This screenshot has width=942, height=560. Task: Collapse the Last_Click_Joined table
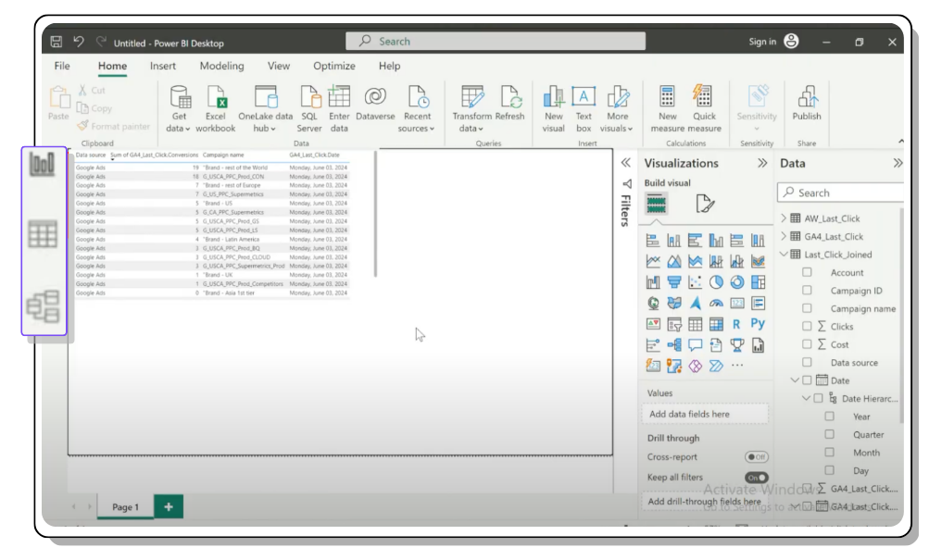(x=784, y=255)
